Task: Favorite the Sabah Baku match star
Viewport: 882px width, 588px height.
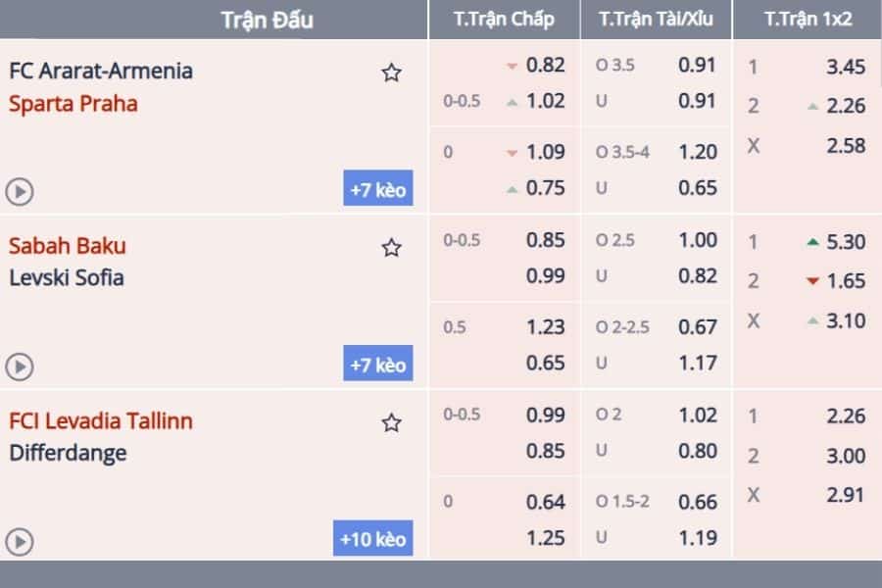Action: 391,248
